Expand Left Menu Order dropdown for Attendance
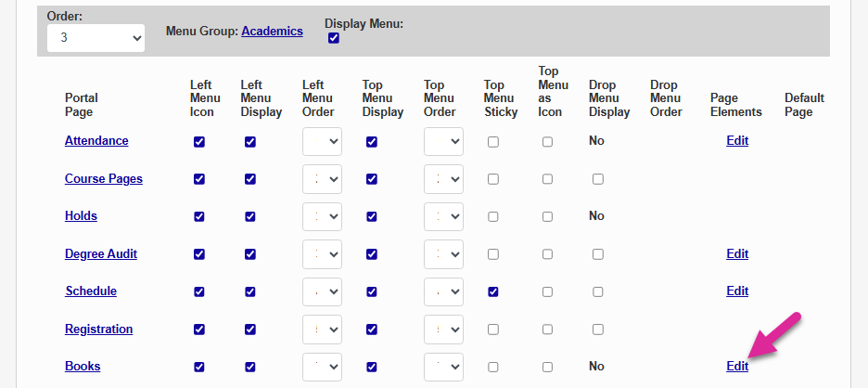The image size is (868, 388). pos(322,141)
